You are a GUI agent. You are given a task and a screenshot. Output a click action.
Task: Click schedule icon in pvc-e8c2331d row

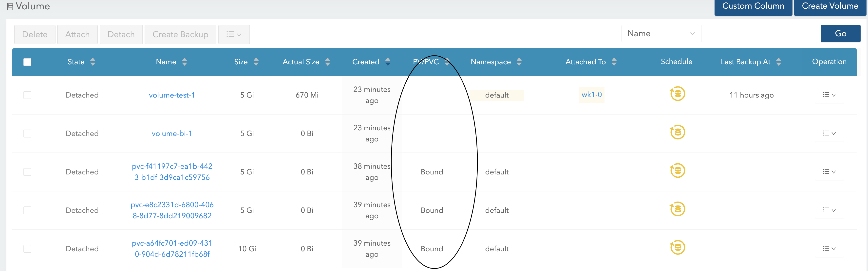click(x=677, y=209)
